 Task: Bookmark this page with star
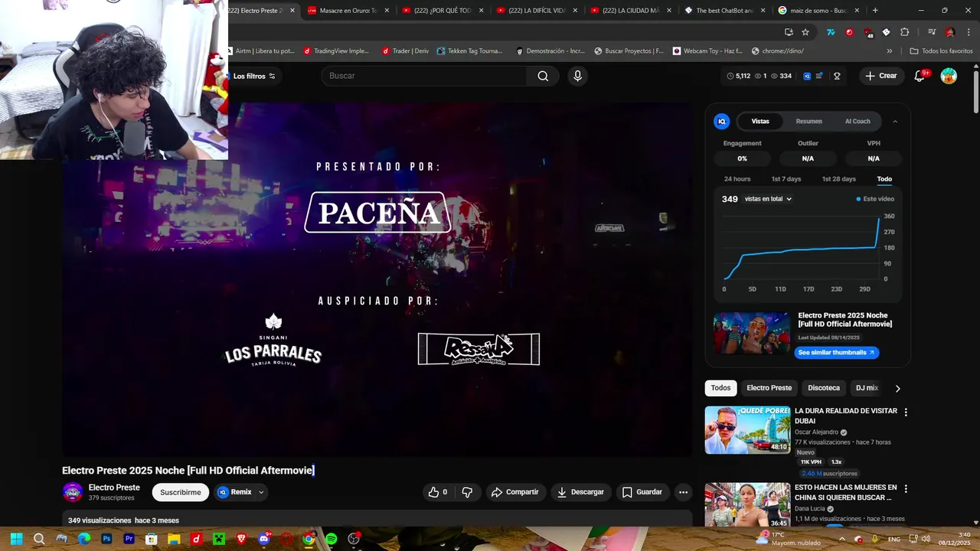[805, 32]
